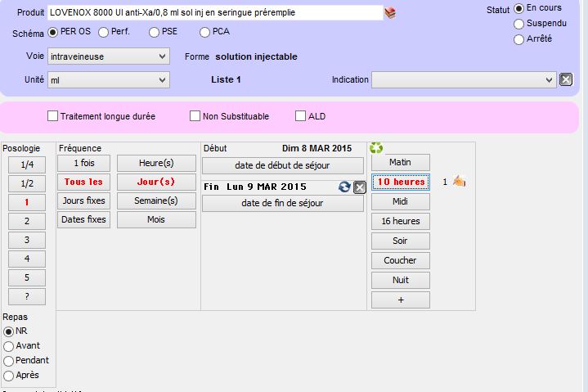588x392 pixels.
Task: Click the Lun 9 MAR 2015 end date
Action: pos(267,187)
